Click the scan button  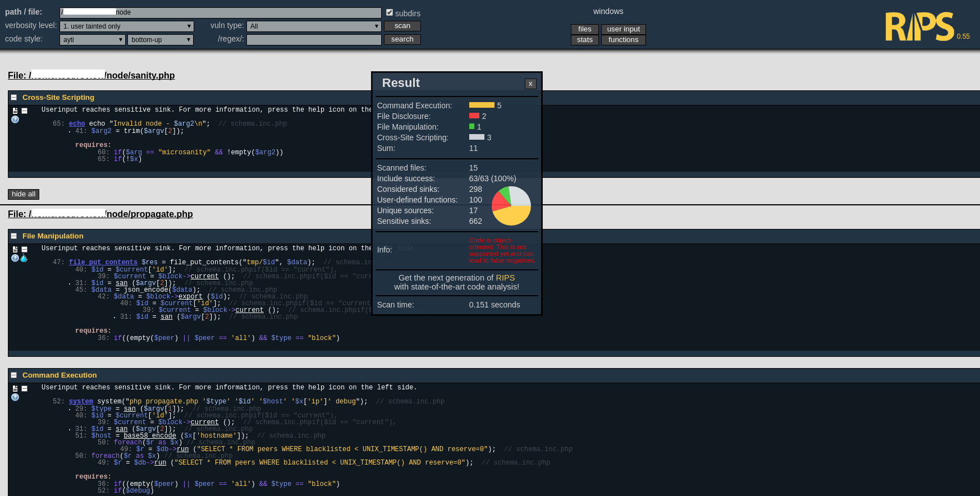(x=402, y=26)
